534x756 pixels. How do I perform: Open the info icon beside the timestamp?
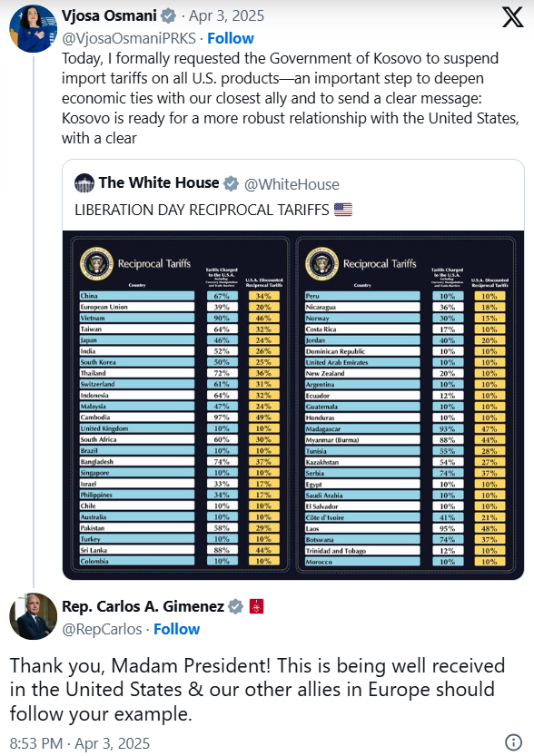click(513, 742)
